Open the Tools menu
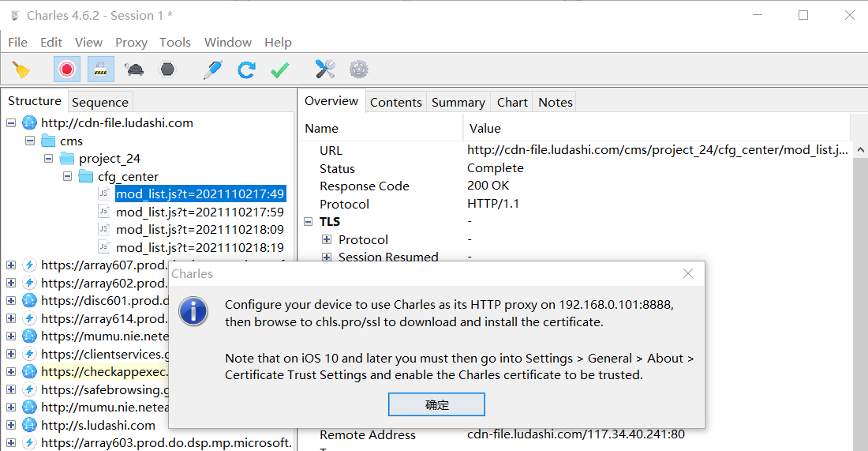Image resolution: width=868 pixels, height=451 pixels. pyautogui.click(x=175, y=43)
